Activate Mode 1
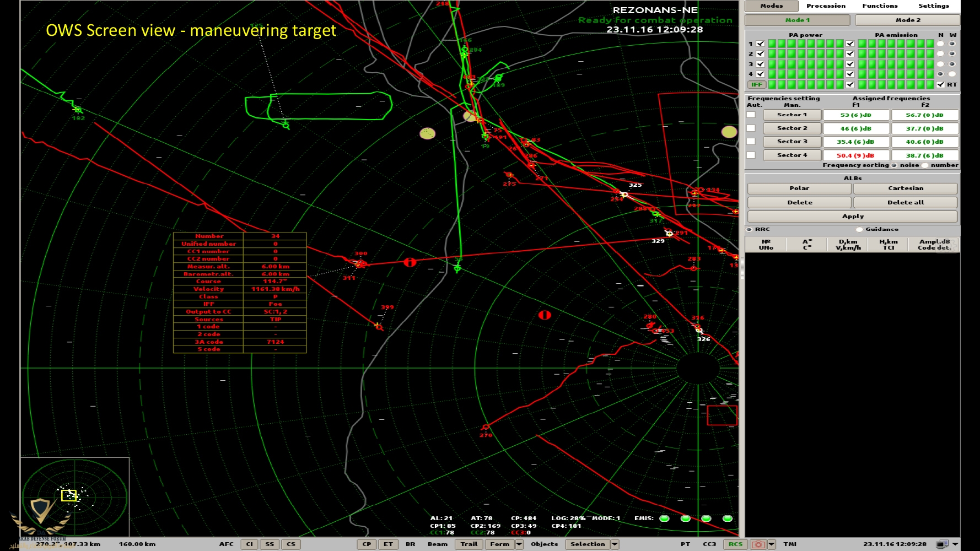The height and width of the screenshot is (551, 980). pos(798,20)
